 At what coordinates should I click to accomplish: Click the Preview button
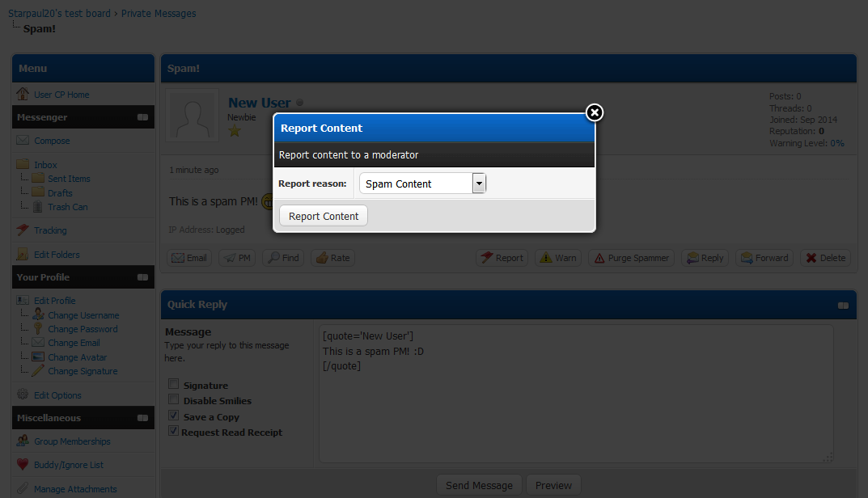[x=553, y=485]
